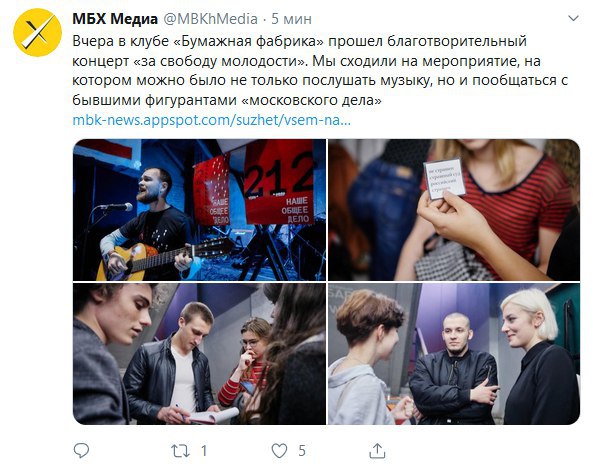Click the 212 red banner in photo
This screenshot has height=466, width=593.
click(x=279, y=182)
